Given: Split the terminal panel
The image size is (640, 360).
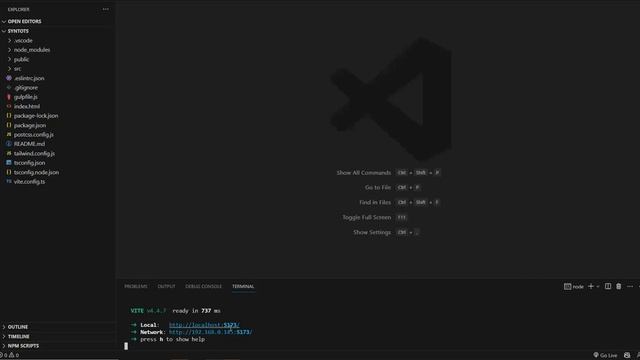Looking at the screenshot, I should coord(608,287).
